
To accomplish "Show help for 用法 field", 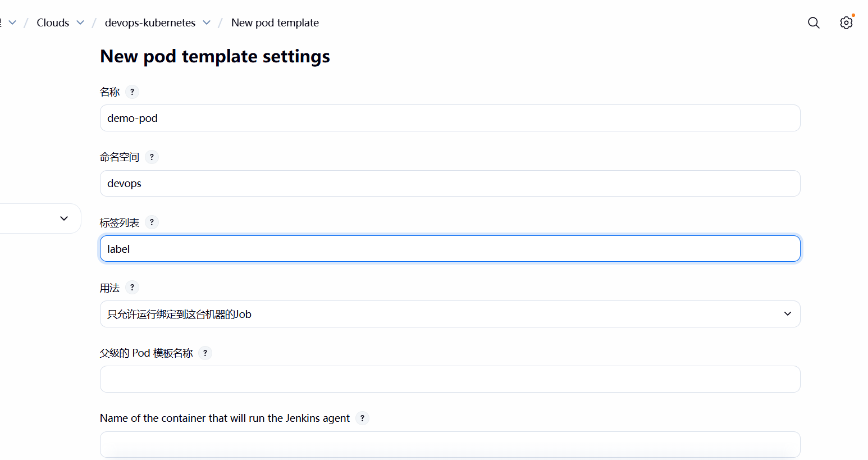I will [132, 288].
